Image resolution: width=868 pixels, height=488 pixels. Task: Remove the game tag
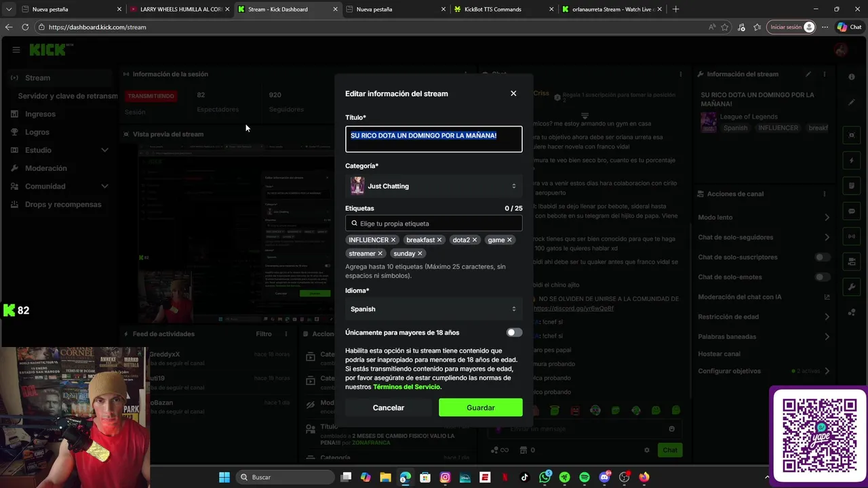[509, 240]
